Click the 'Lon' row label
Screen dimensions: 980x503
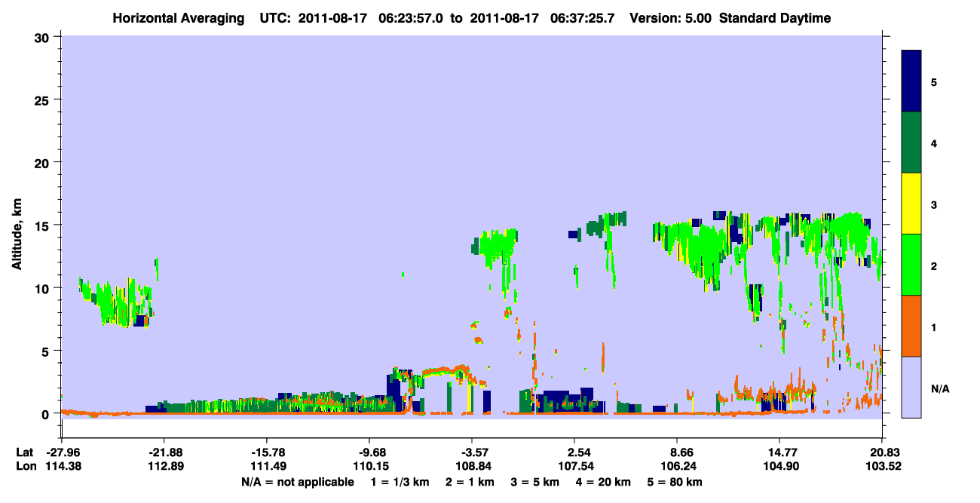[25, 466]
